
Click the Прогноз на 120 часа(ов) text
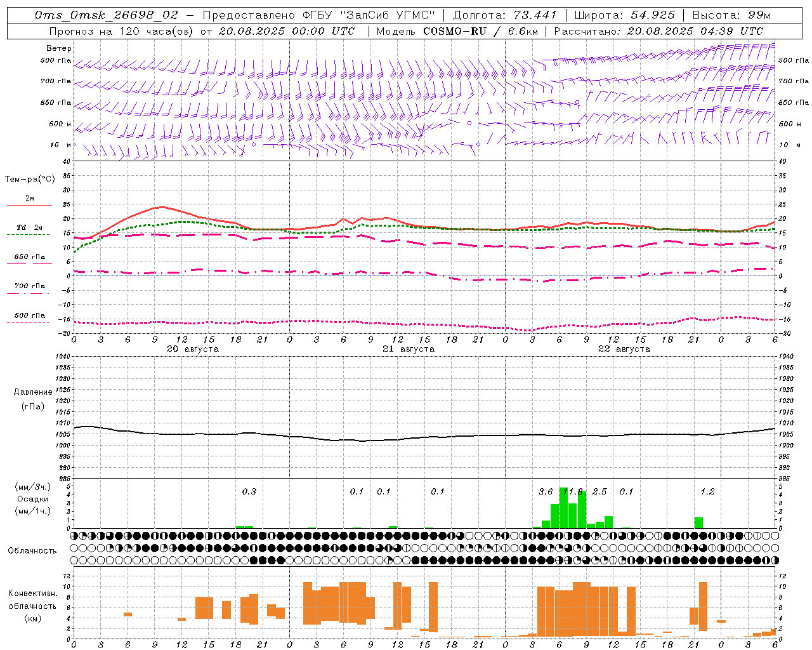coord(122,31)
